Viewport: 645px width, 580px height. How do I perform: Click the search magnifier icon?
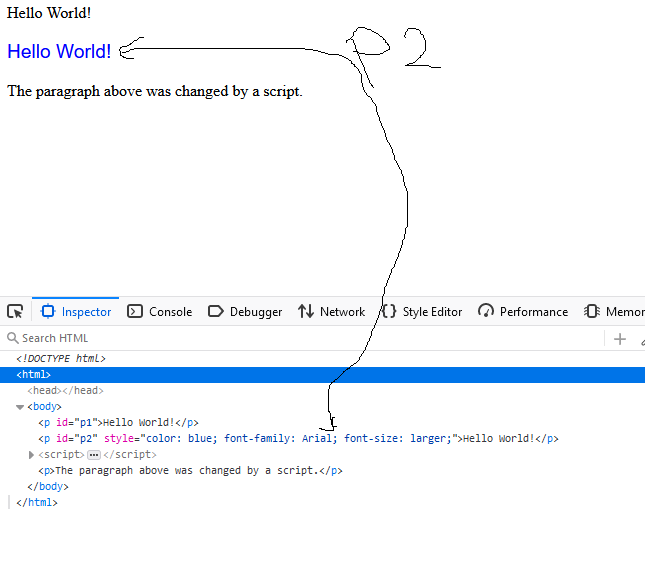13,338
